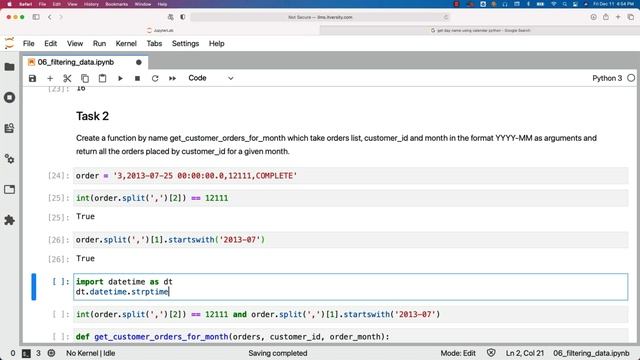Click Saving completed status message
Image resolution: width=640 pixels, height=360 pixels.
(x=278, y=353)
